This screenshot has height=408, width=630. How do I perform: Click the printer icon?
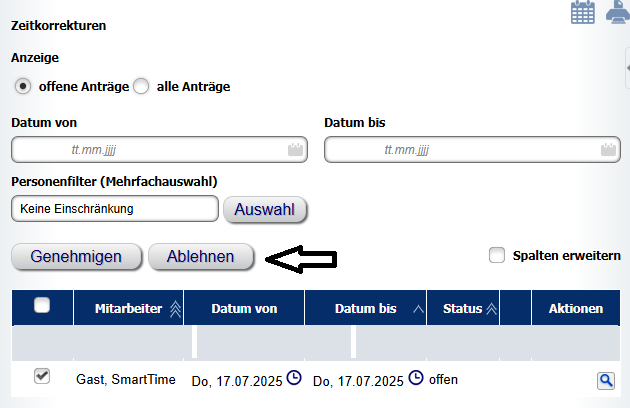click(618, 12)
